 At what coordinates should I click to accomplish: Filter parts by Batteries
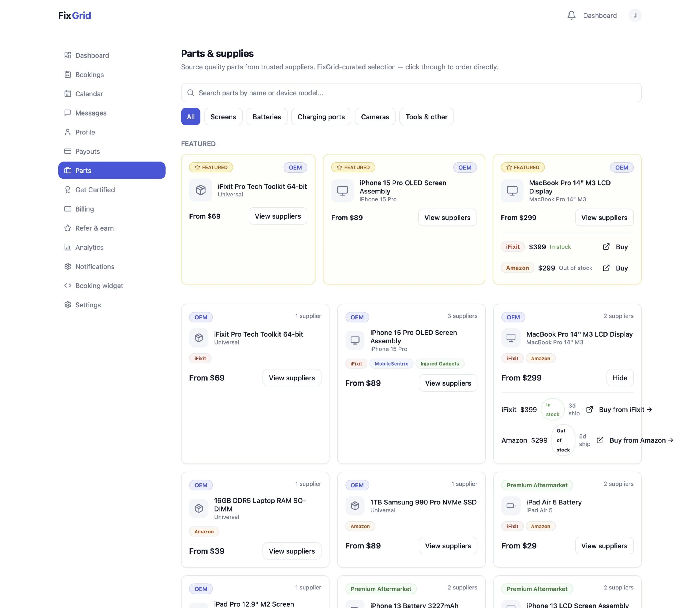point(267,117)
